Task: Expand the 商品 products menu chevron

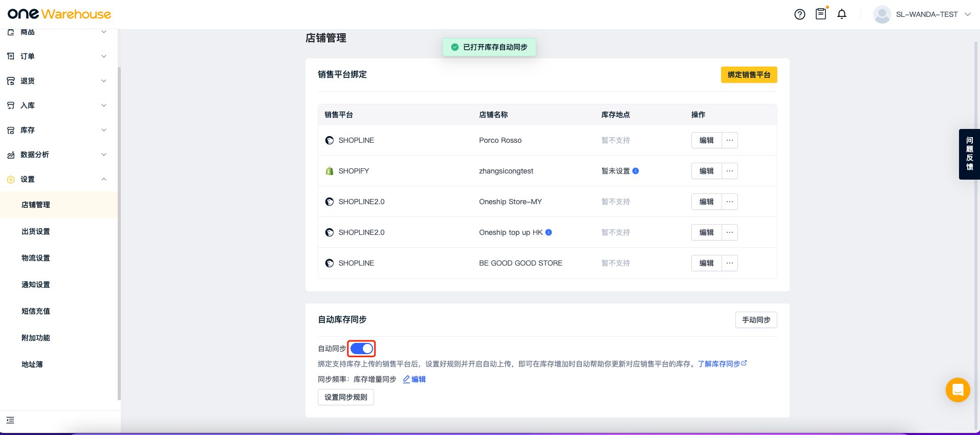Action: click(x=104, y=32)
